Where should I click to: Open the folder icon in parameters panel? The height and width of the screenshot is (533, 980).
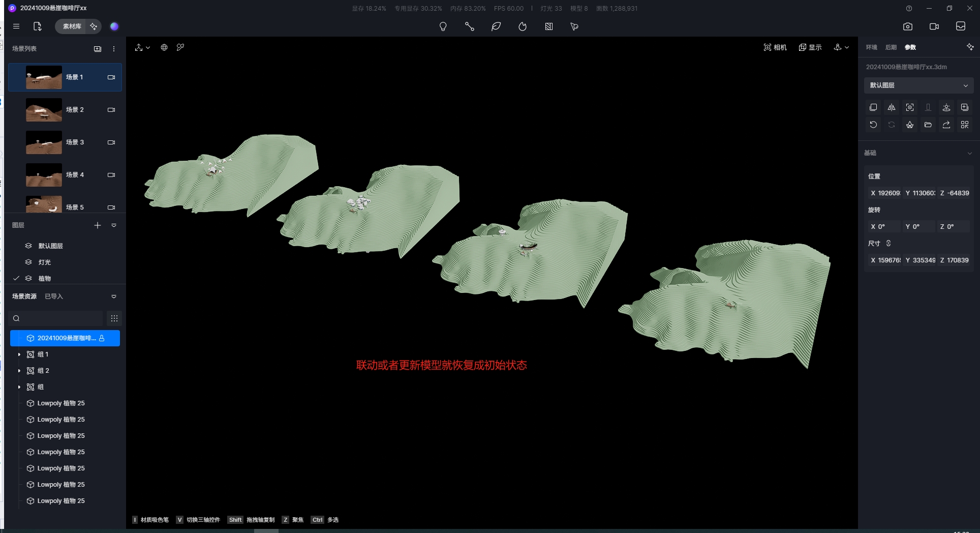[x=928, y=125]
